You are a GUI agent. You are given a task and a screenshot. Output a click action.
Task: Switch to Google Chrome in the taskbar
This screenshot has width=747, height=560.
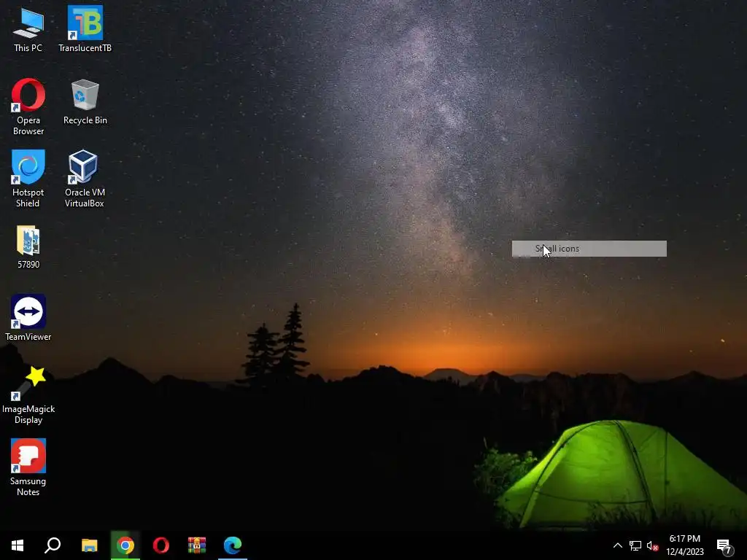pyautogui.click(x=125, y=545)
